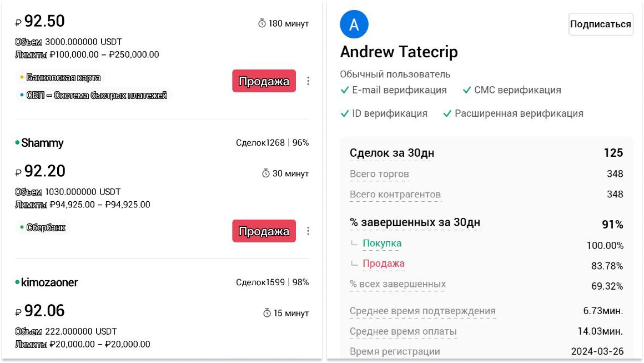
Task: Open the kimozaoner trader profile
Action: [49, 282]
